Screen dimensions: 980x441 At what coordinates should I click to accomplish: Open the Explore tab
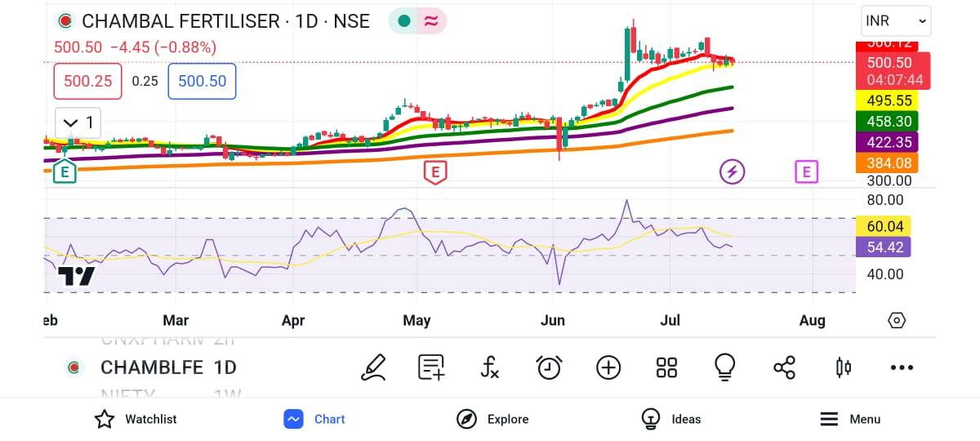(492, 419)
